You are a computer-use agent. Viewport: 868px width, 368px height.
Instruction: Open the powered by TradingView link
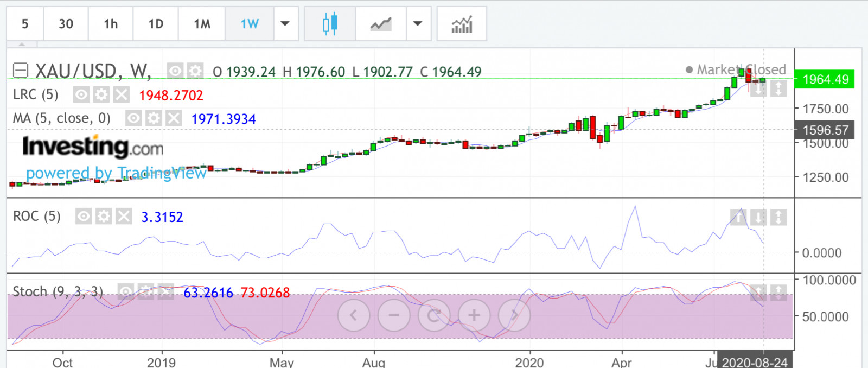[x=116, y=173]
